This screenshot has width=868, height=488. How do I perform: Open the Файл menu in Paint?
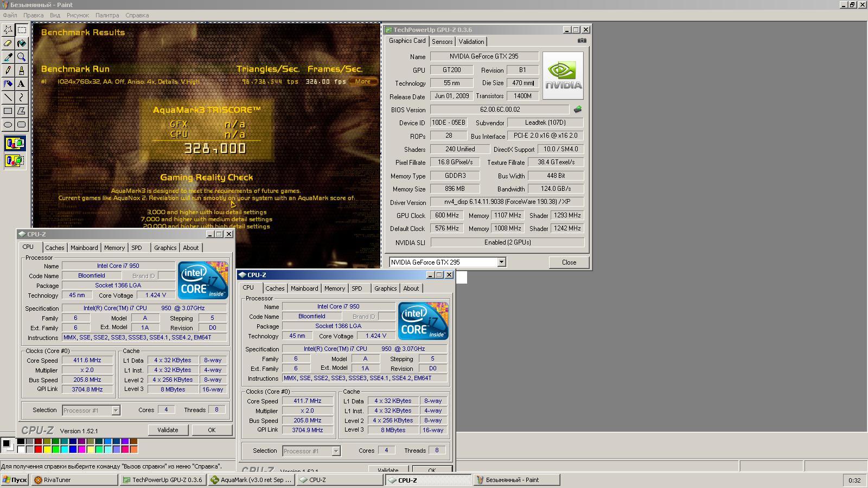point(10,15)
